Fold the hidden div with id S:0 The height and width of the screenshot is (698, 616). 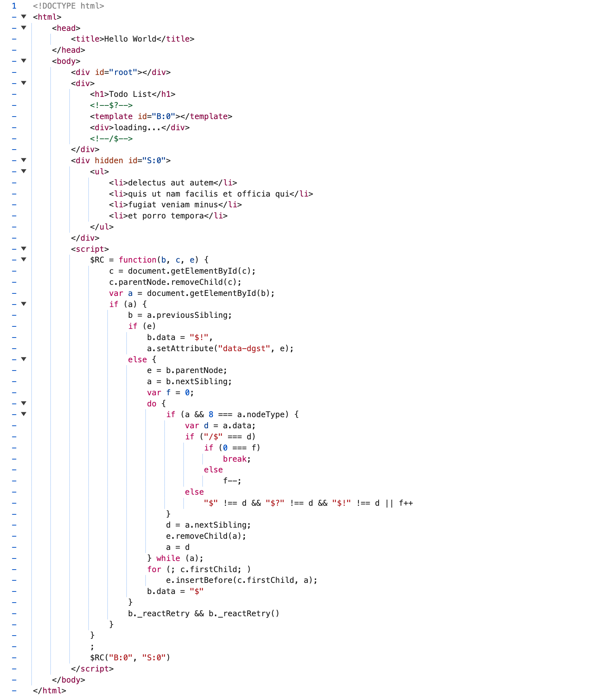[24, 160]
